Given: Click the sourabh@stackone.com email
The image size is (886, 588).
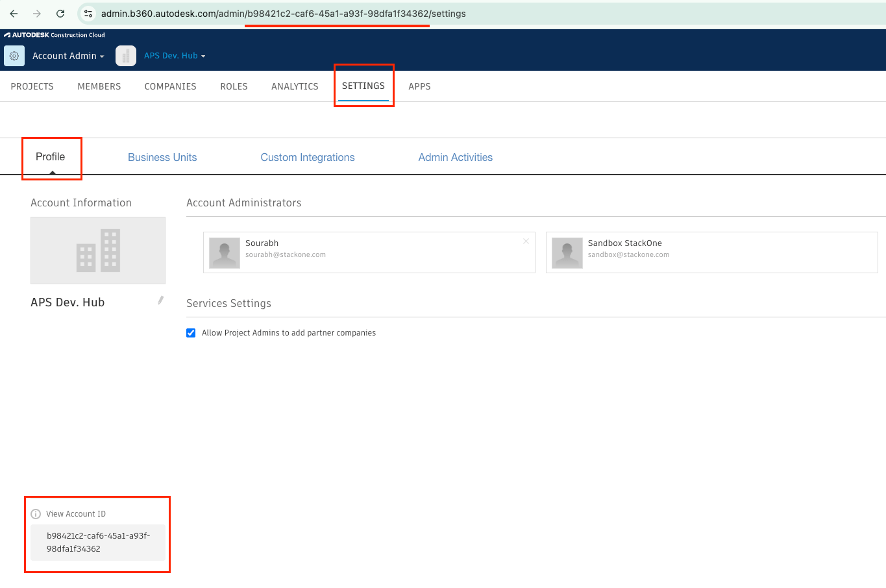Looking at the screenshot, I should tap(286, 255).
